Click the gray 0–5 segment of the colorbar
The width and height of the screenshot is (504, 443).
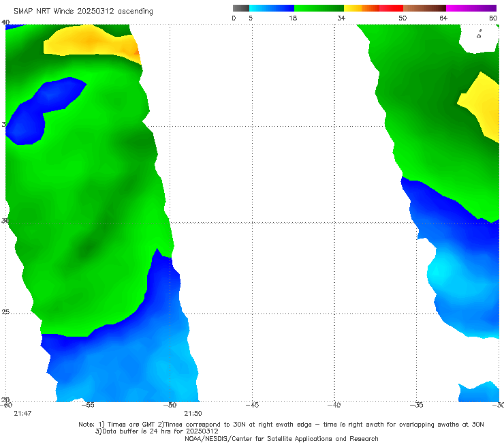(241, 8)
